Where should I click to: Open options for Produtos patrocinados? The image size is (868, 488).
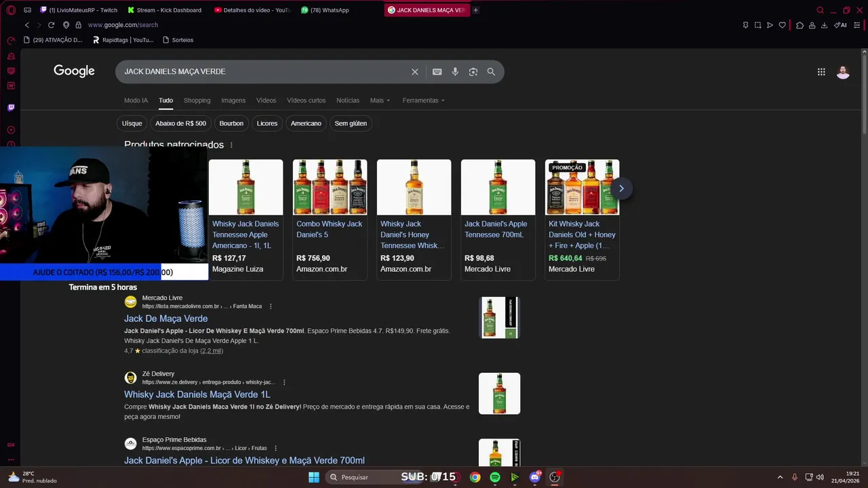coord(231,145)
